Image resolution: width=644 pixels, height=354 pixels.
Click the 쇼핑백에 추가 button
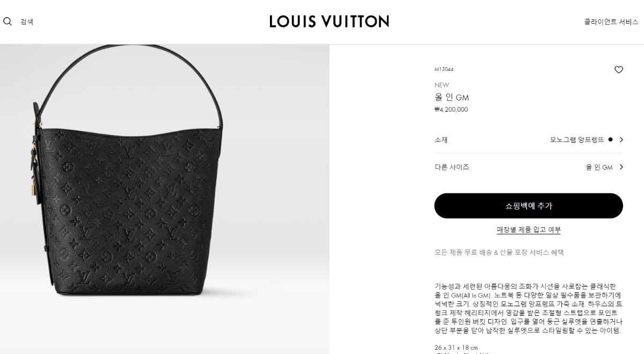point(529,206)
